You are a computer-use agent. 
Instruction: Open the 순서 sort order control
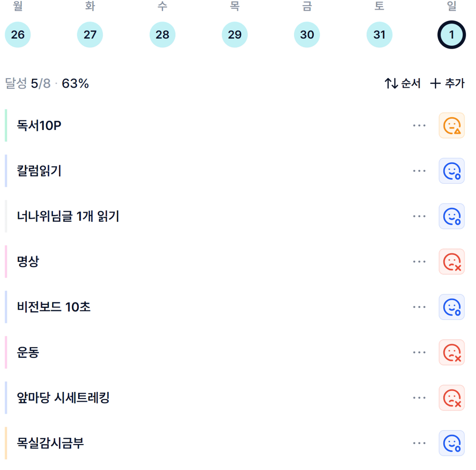point(403,83)
